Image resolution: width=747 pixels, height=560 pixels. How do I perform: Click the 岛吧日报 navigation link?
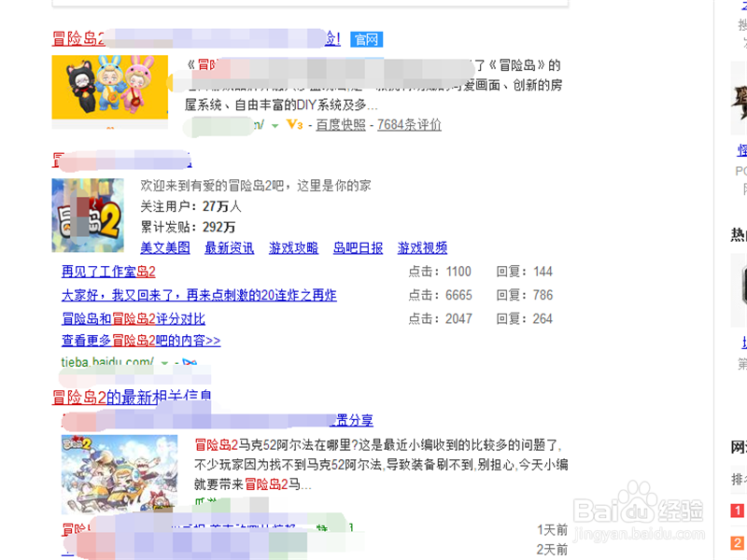(355, 248)
